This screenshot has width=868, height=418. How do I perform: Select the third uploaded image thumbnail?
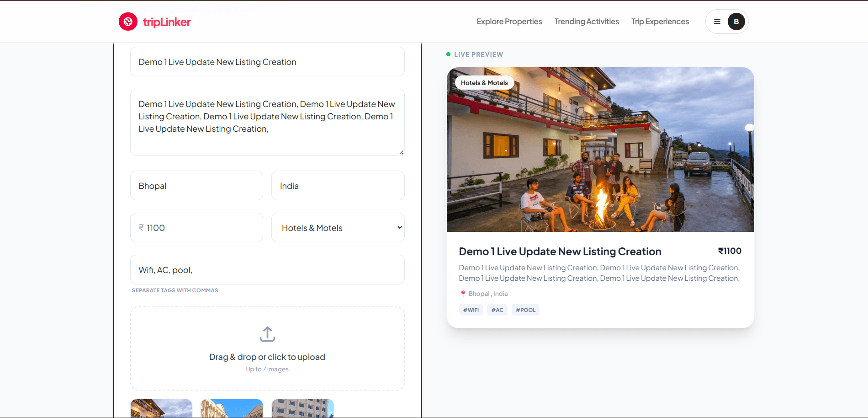[303, 408]
